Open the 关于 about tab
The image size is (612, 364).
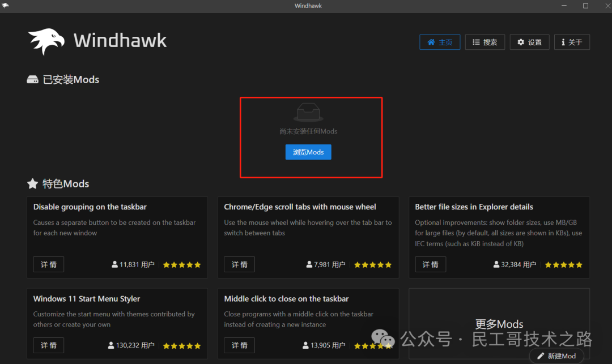(x=572, y=42)
